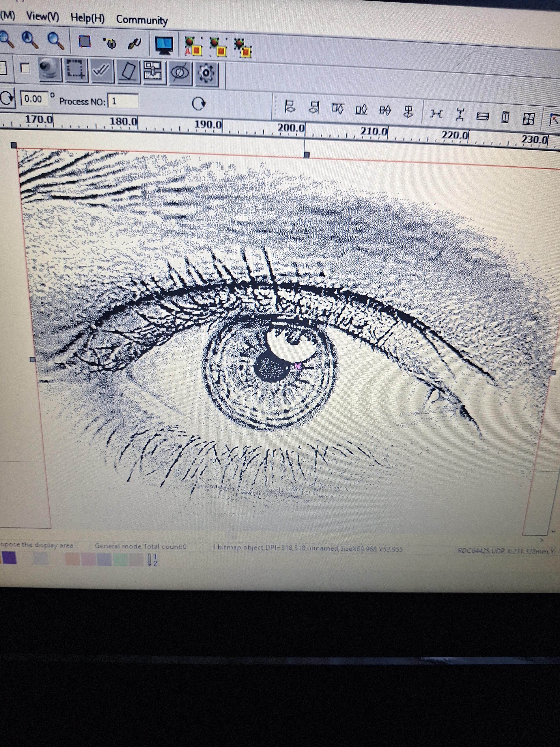560x747 pixels.
Task: Click the align right icon
Action: coord(315,107)
